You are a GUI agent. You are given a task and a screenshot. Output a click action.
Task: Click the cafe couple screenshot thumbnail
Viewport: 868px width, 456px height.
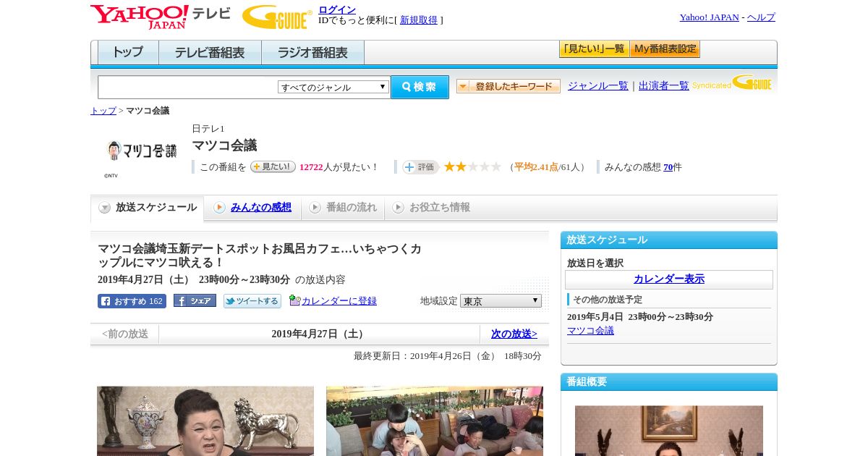(435, 421)
